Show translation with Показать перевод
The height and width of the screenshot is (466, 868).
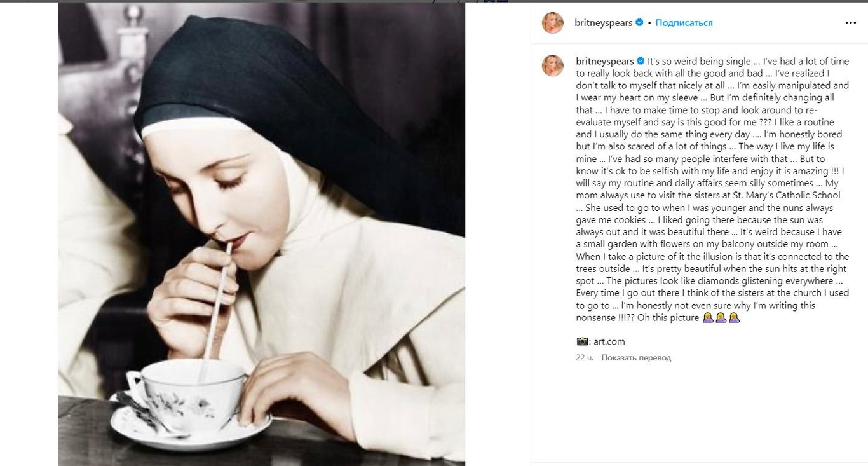[636, 358]
